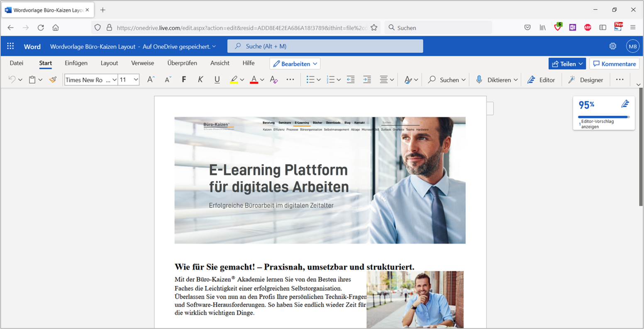Expand the styles dropdown arrow
The width and height of the screenshot is (644, 329).
(x=416, y=80)
